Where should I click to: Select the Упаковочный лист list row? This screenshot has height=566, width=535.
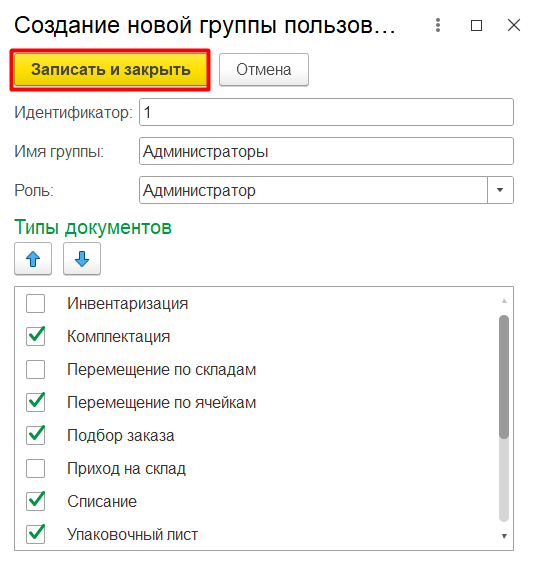click(257, 534)
